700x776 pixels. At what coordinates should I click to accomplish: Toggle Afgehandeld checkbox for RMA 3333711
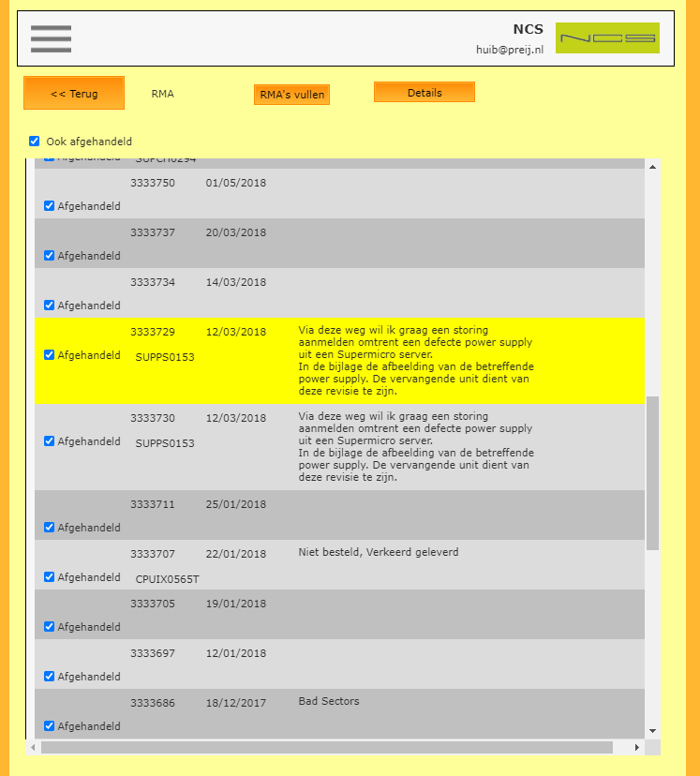49,527
